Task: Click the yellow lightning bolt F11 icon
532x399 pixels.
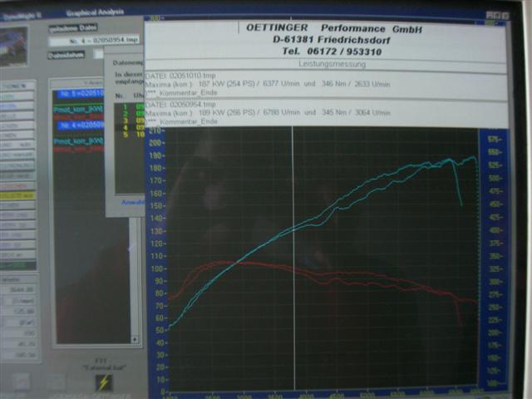Action: [x=103, y=382]
